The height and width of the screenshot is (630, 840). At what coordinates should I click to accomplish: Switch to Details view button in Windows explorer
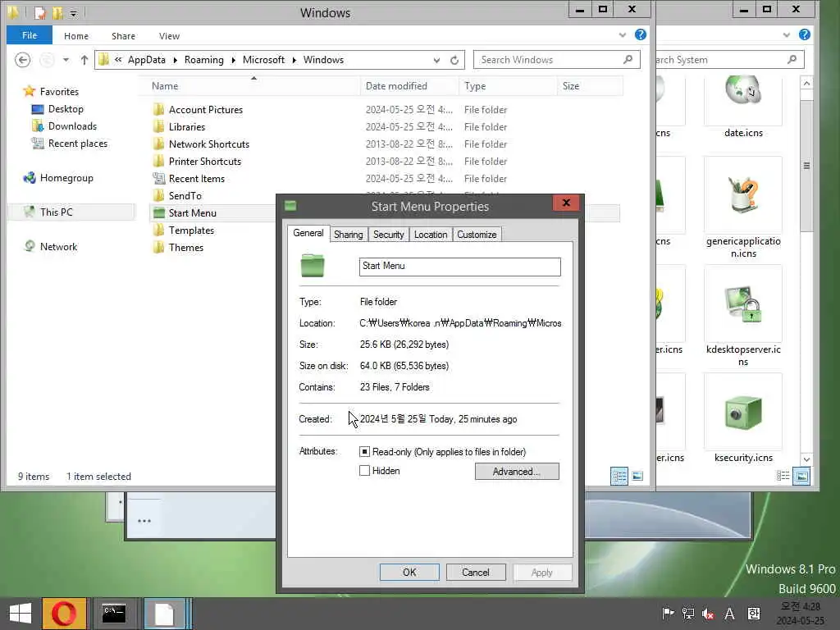[x=619, y=476]
